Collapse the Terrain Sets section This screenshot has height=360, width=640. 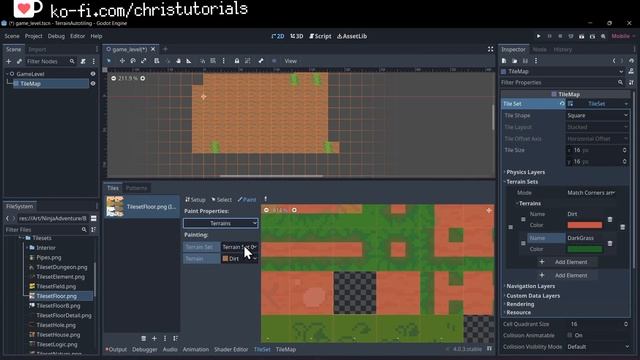tap(522, 182)
